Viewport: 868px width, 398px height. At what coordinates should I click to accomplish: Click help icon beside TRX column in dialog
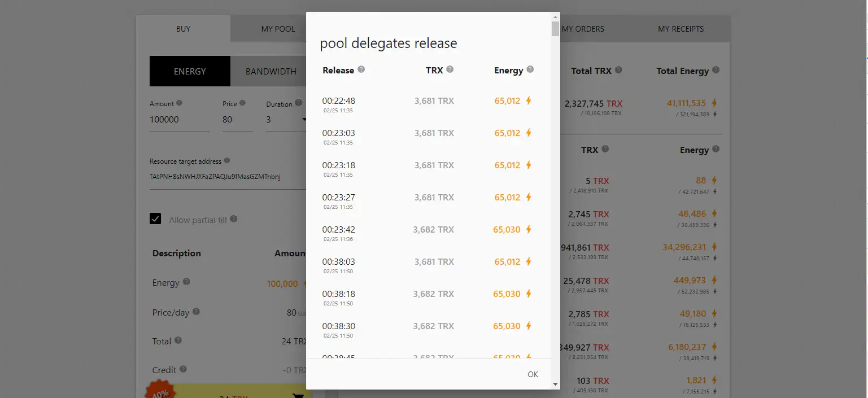pos(450,69)
